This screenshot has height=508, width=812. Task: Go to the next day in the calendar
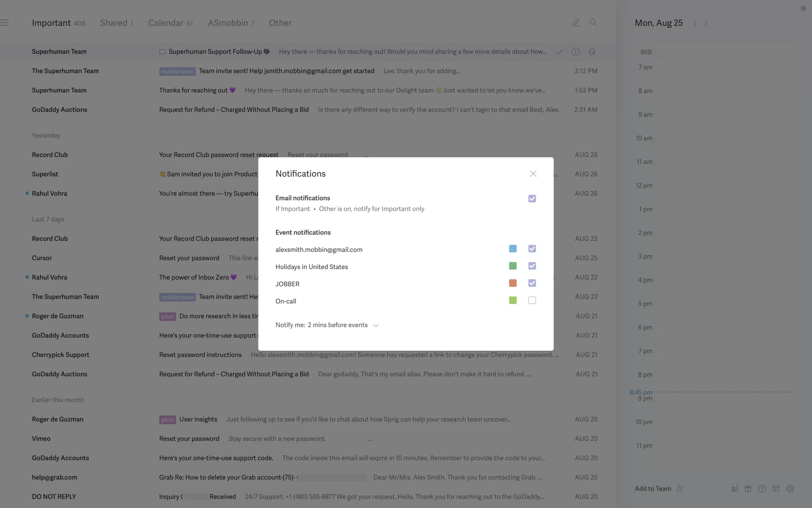pyautogui.click(x=705, y=23)
